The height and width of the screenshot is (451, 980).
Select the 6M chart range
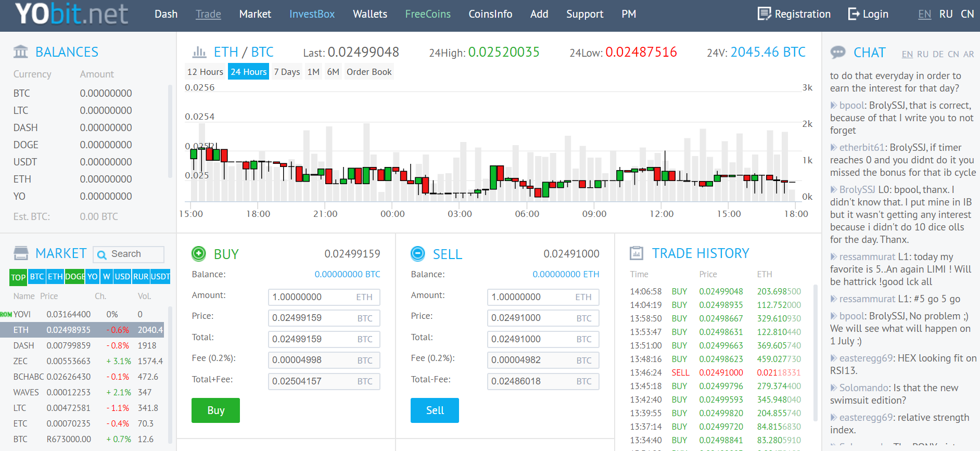(x=333, y=72)
